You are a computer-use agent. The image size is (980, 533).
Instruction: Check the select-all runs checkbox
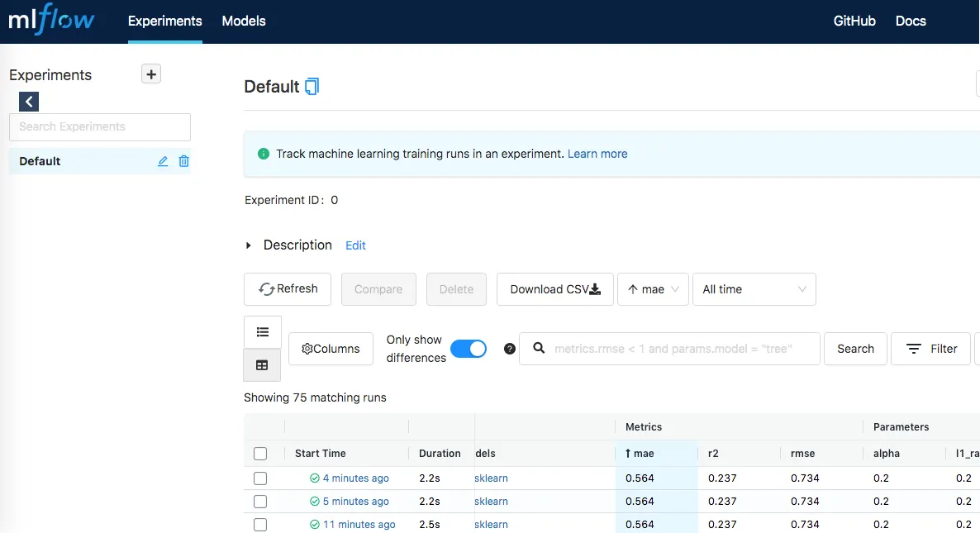point(260,453)
